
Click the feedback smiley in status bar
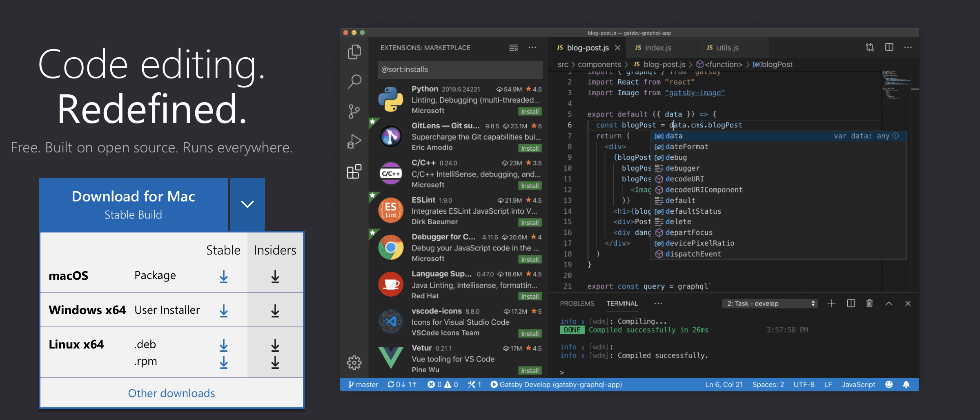click(889, 384)
